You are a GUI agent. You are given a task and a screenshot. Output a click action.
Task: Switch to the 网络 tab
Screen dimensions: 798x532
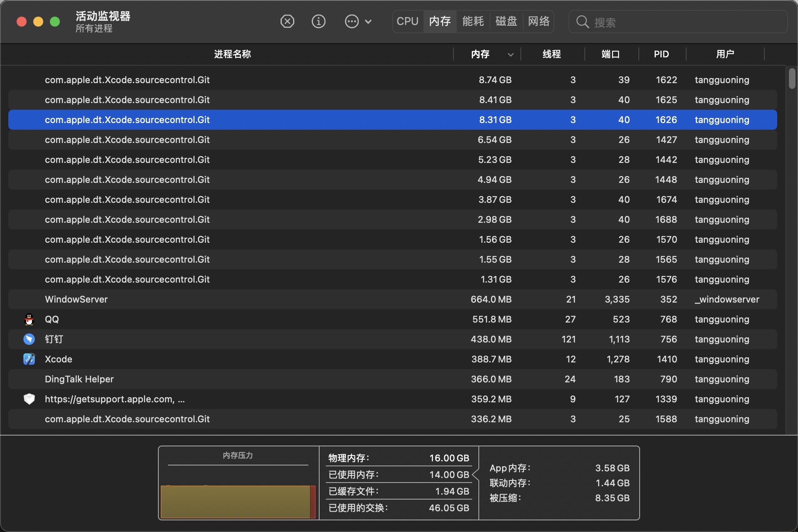pos(539,21)
